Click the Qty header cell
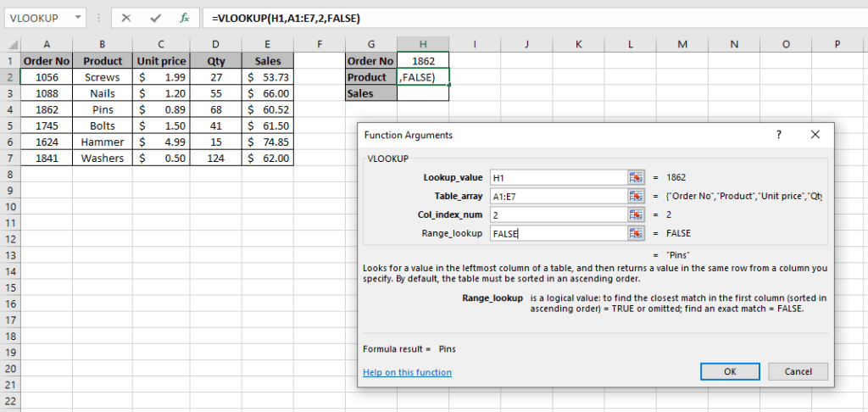868x412 pixels. click(216, 61)
